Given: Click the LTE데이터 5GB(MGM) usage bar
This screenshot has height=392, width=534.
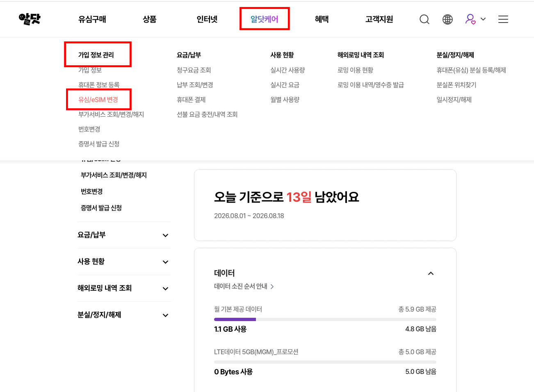Looking at the screenshot, I should pos(325,362).
